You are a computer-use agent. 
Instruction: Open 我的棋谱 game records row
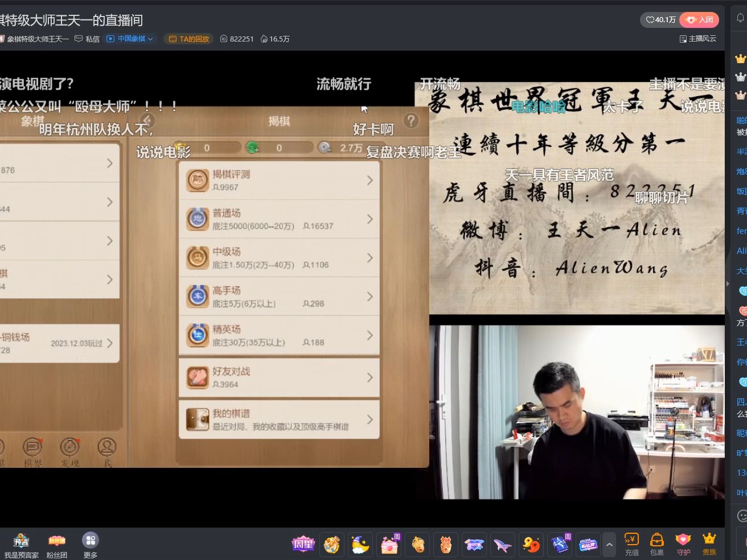point(279,419)
